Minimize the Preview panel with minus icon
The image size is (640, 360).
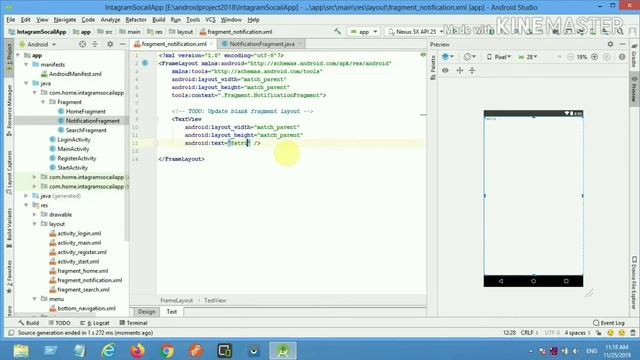pos(622,44)
